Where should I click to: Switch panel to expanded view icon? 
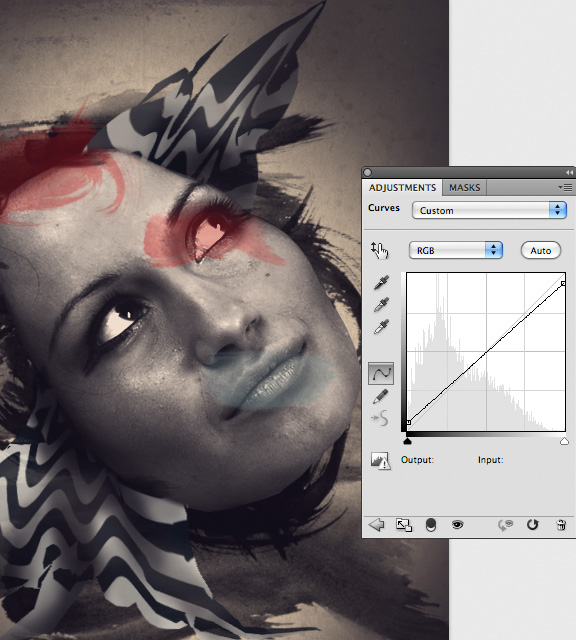(404, 525)
